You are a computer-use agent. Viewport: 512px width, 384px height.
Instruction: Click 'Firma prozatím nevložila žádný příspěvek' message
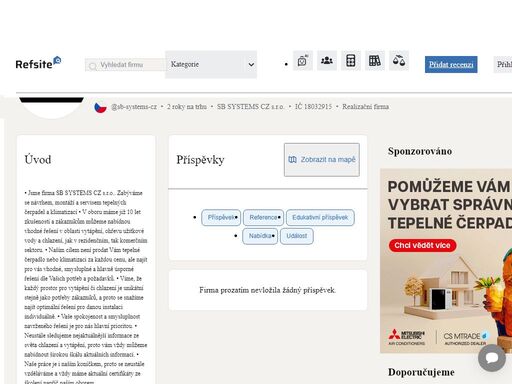pos(268,290)
